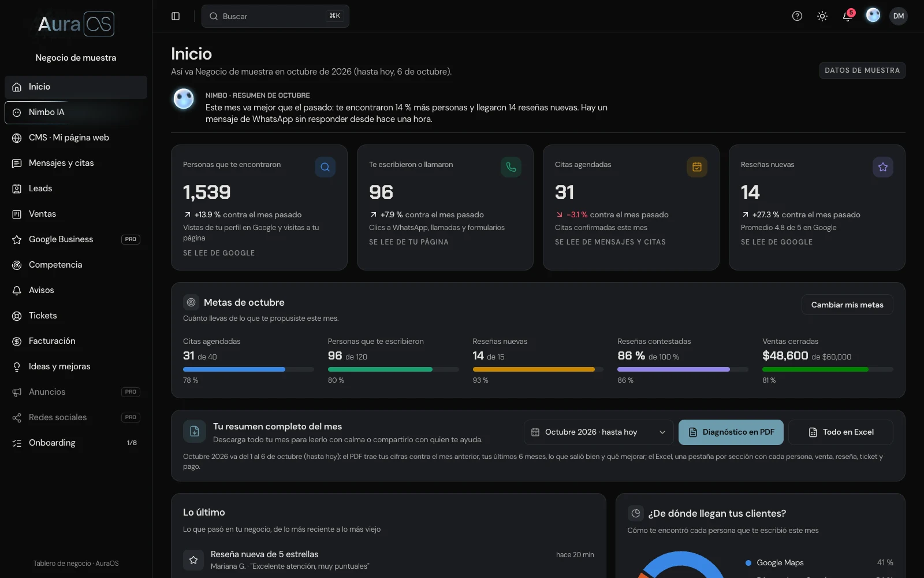Open Mensajes y citas section
Screen dimensions: 924x578
76,163
